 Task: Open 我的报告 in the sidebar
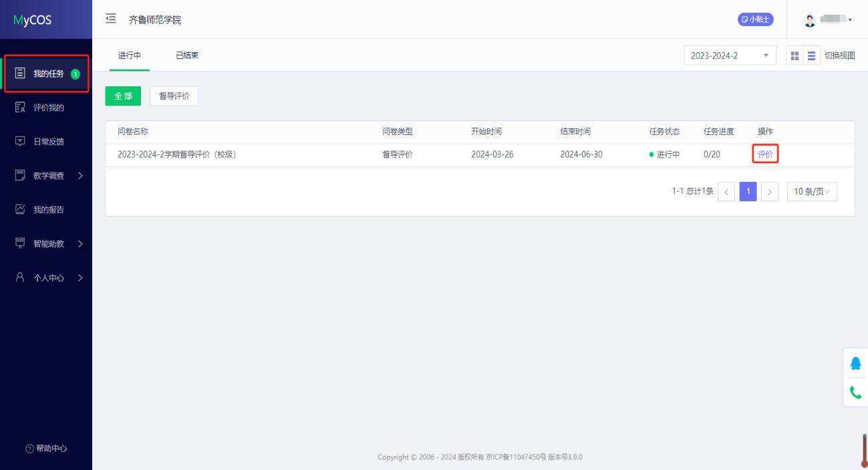point(48,210)
